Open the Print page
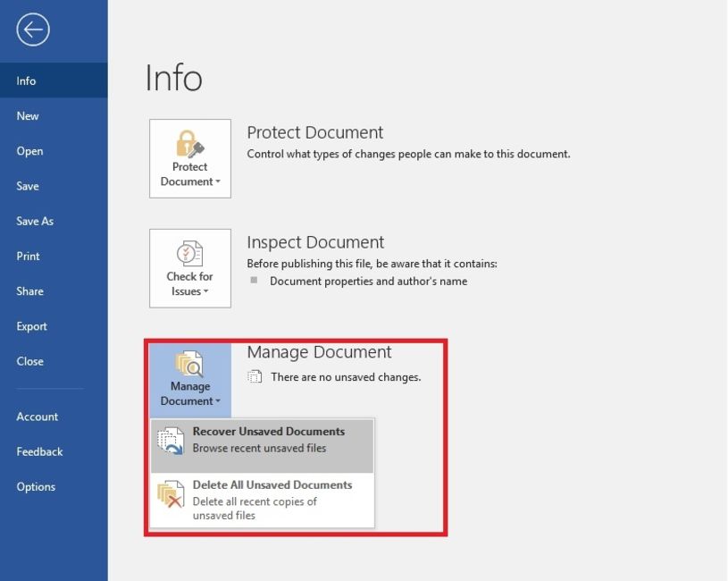 [x=54, y=257]
